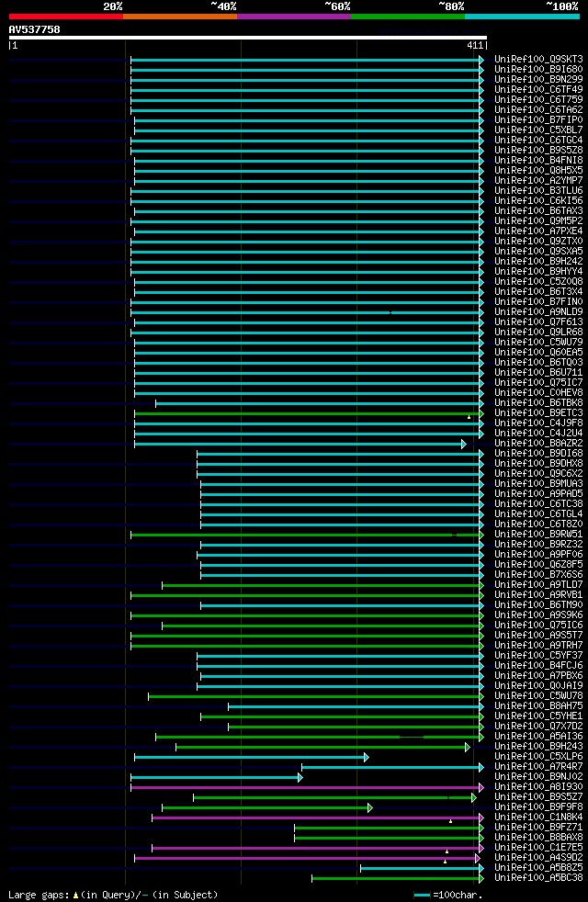Select the UniRef100_Q9C6X2 label
Viewport: 588px width, 902px height.
point(538,473)
